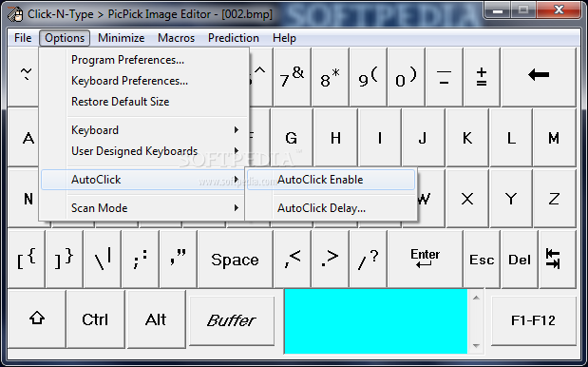Click the comma less-than key
The image size is (588, 367).
tap(293, 259)
